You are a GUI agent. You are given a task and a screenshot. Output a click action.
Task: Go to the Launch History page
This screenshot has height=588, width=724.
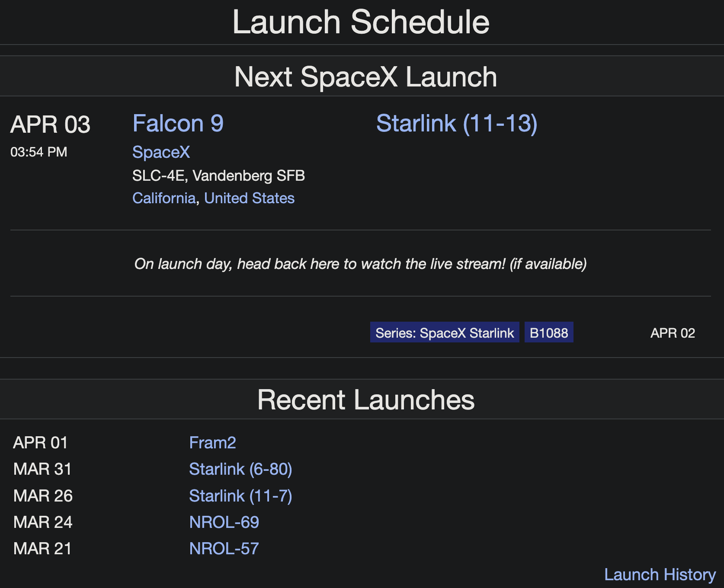click(x=660, y=575)
